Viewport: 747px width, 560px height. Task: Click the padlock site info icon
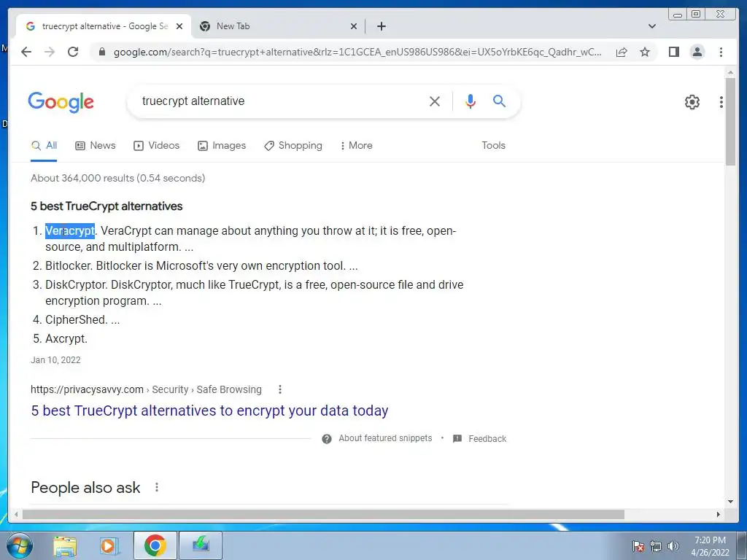tap(101, 52)
